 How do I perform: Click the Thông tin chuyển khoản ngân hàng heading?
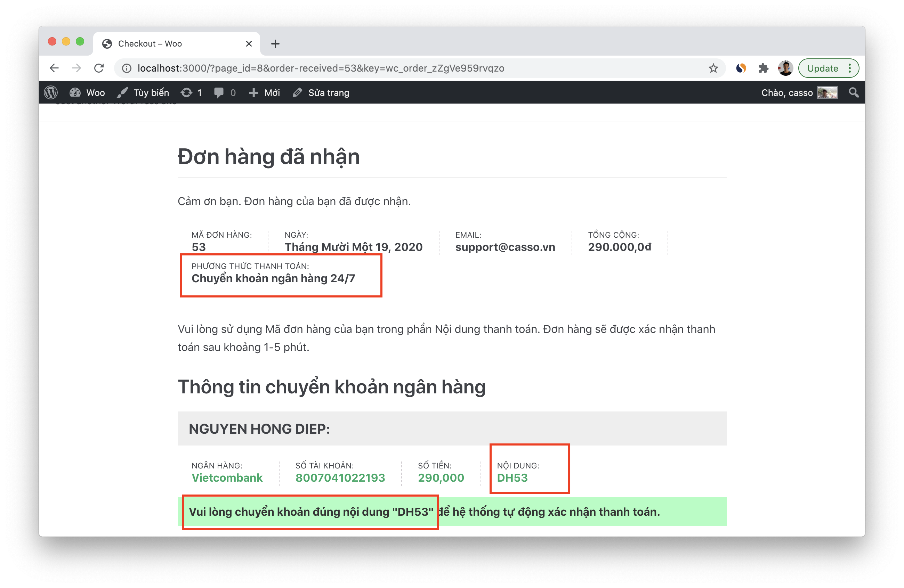332,387
